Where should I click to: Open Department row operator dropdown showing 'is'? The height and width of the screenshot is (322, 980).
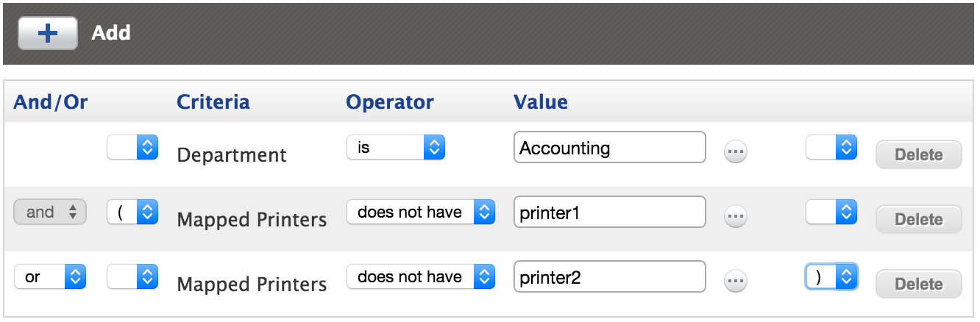(396, 148)
